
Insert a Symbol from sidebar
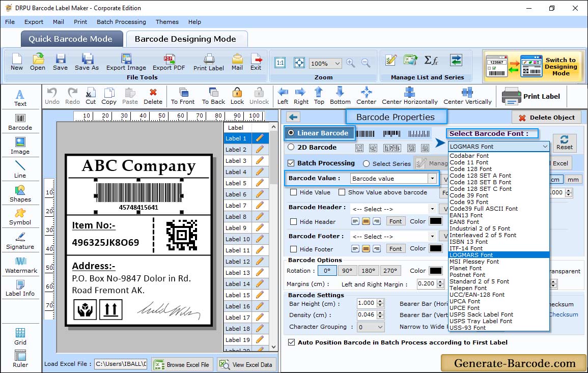point(20,217)
